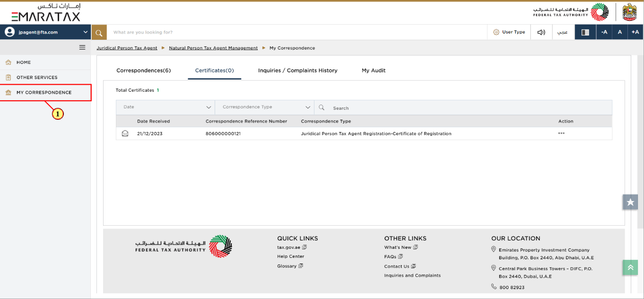Screen dimensions: 644x299
Task: Open the What's New link
Action: tap(398, 247)
